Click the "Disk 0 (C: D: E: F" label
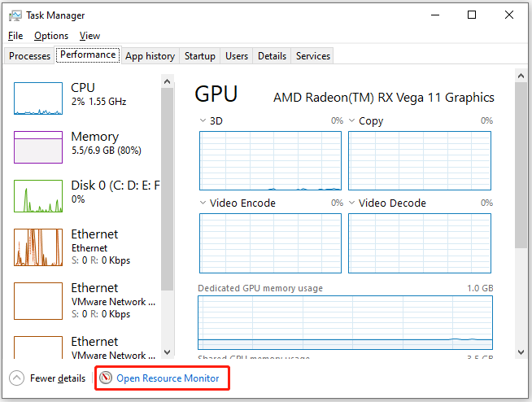Screen dimensions: 532x402 pos(116,186)
